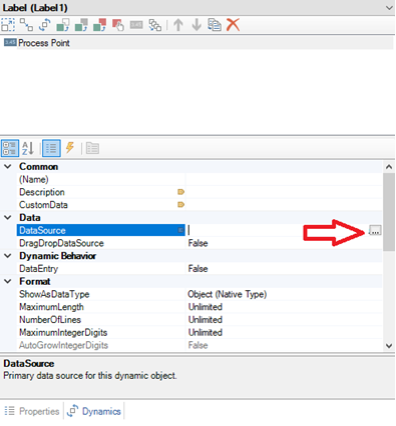Click the property grid scroll down arrow
The image size is (396, 426).
click(x=389, y=346)
